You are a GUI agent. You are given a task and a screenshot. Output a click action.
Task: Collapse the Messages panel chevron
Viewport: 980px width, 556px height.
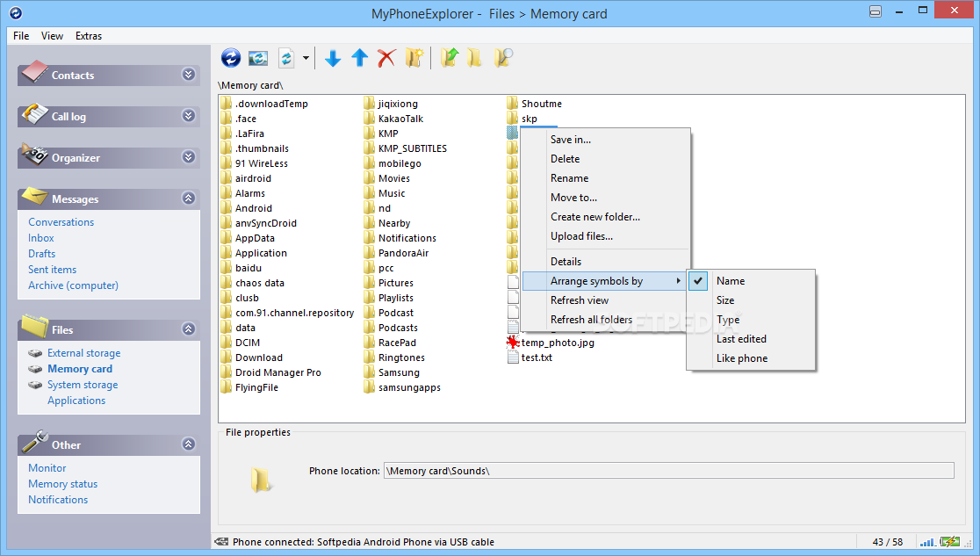coord(188,199)
